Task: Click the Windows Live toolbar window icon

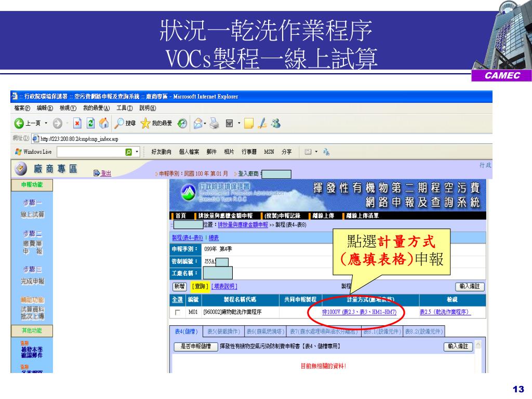Action: (x=308, y=152)
